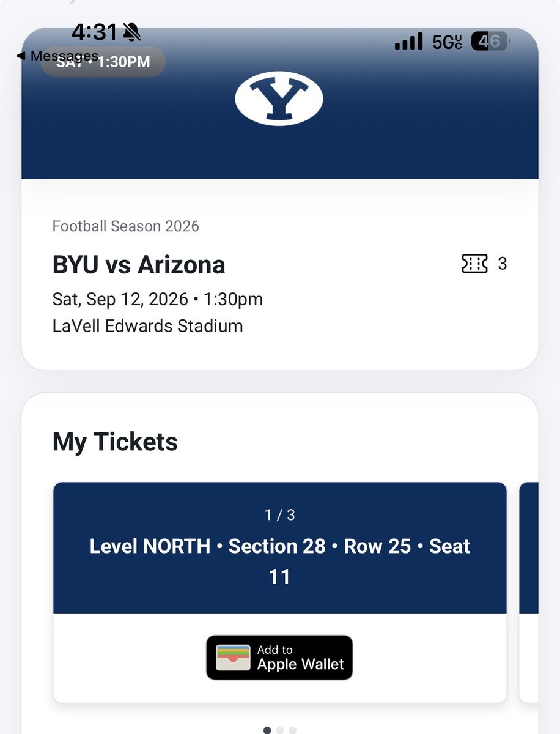560x734 pixels.
Task: Tap the SAT 1:30PM time badge
Action: pyautogui.click(x=103, y=62)
